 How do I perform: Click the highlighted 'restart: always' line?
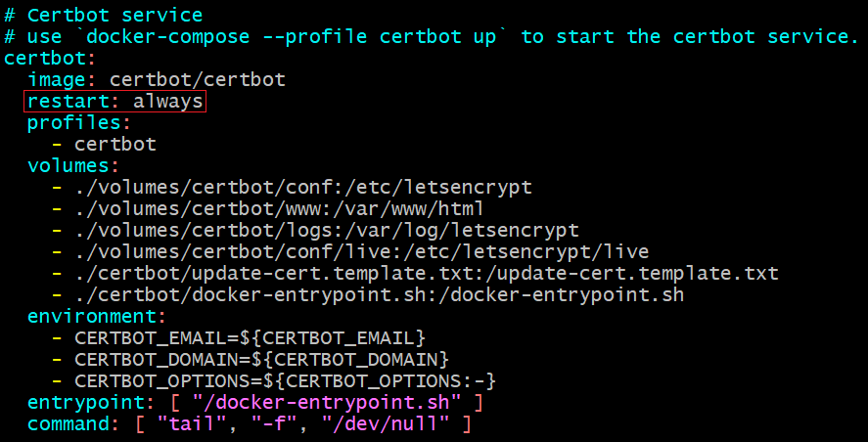(x=115, y=102)
